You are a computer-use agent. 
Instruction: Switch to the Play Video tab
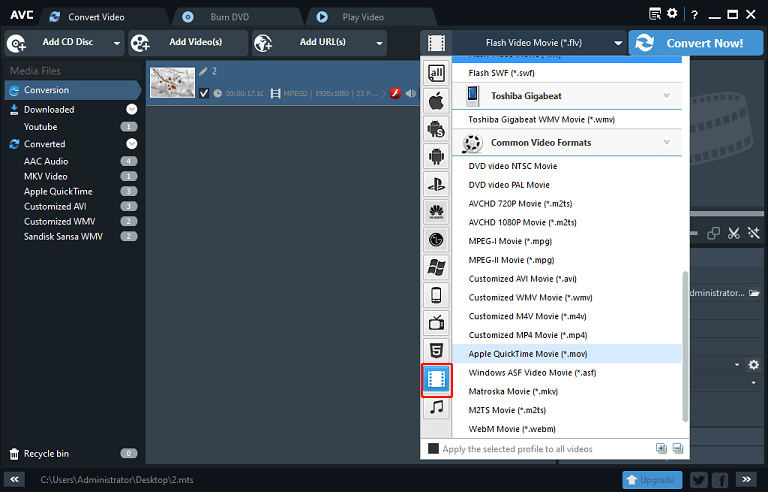pyautogui.click(x=363, y=17)
